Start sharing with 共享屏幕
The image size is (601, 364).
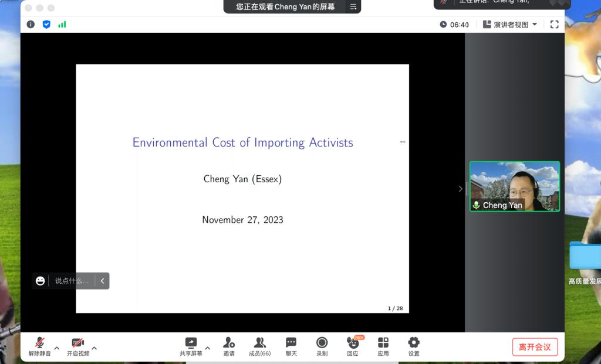[x=191, y=346]
